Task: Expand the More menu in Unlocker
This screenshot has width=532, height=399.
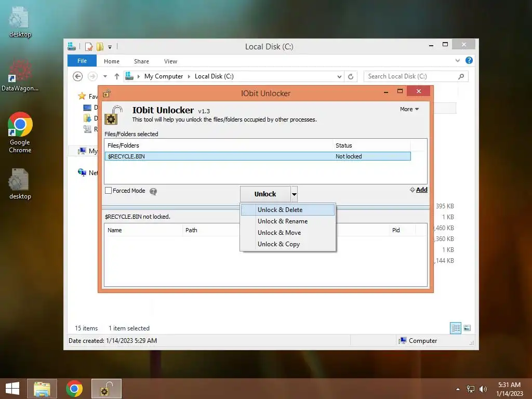Action: [409, 109]
